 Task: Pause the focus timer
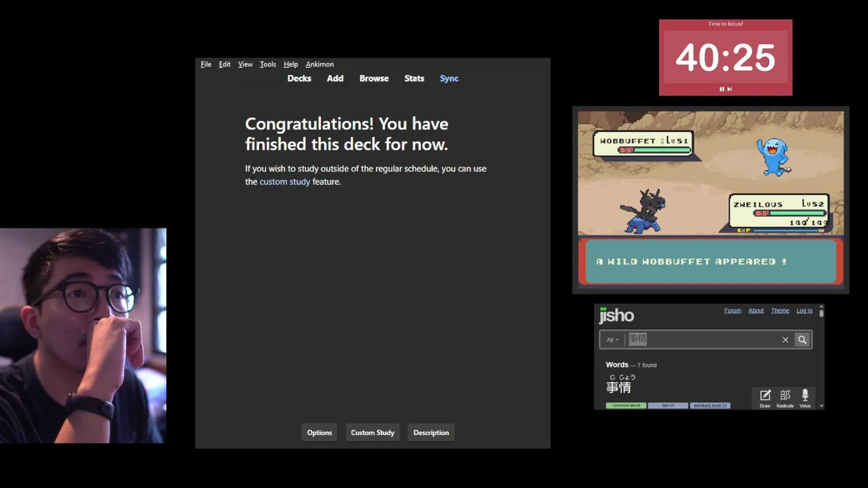[x=722, y=89]
